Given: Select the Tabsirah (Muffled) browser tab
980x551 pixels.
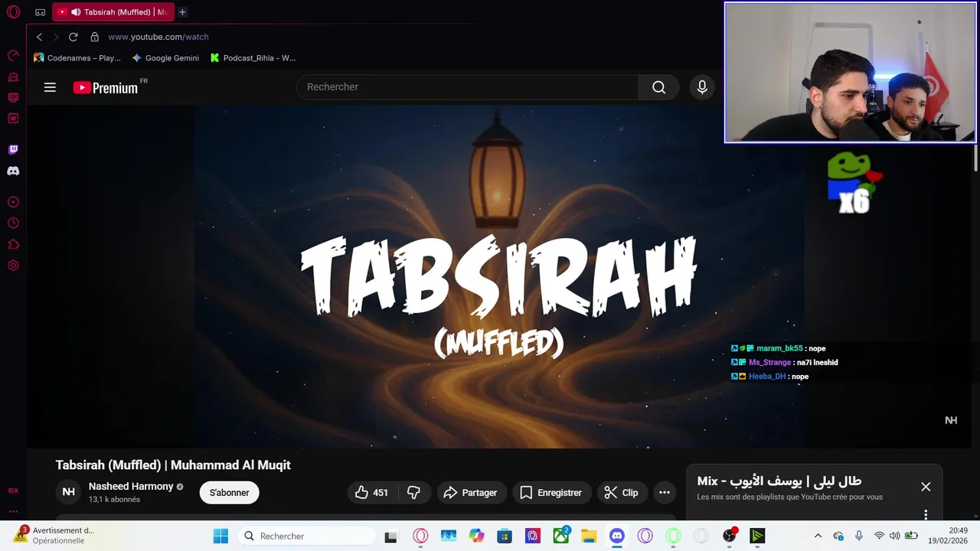Looking at the screenshot, I should point(113,12).
